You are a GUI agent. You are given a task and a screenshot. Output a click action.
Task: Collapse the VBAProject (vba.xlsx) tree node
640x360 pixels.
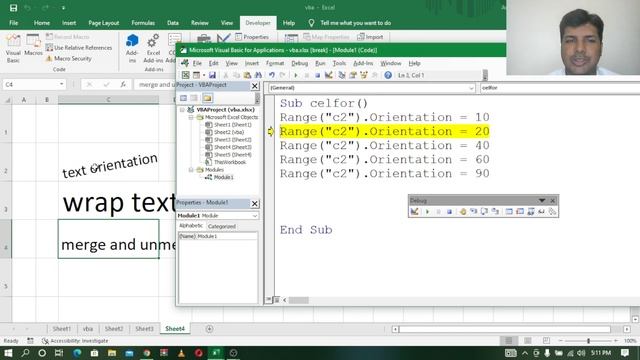tap(182, 110)
